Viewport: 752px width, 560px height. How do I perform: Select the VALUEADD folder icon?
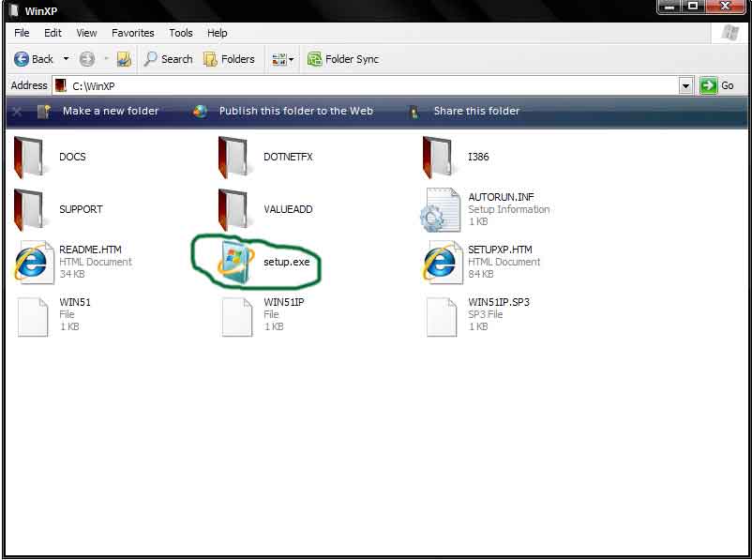pos(233,210)
